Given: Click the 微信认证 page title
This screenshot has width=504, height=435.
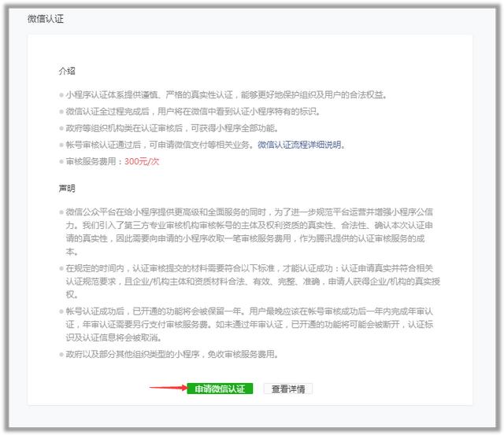Looking at the screenshot, I should point(46,19).
